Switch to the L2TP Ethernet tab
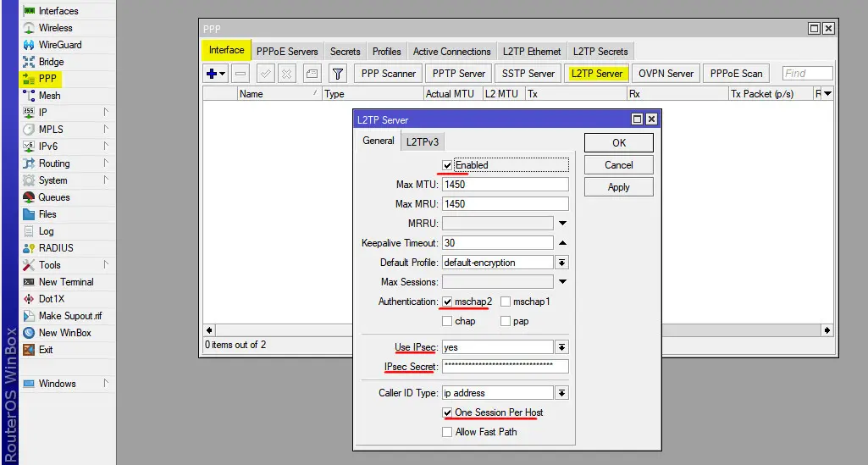868x465 pixels. tap(532, 52)
